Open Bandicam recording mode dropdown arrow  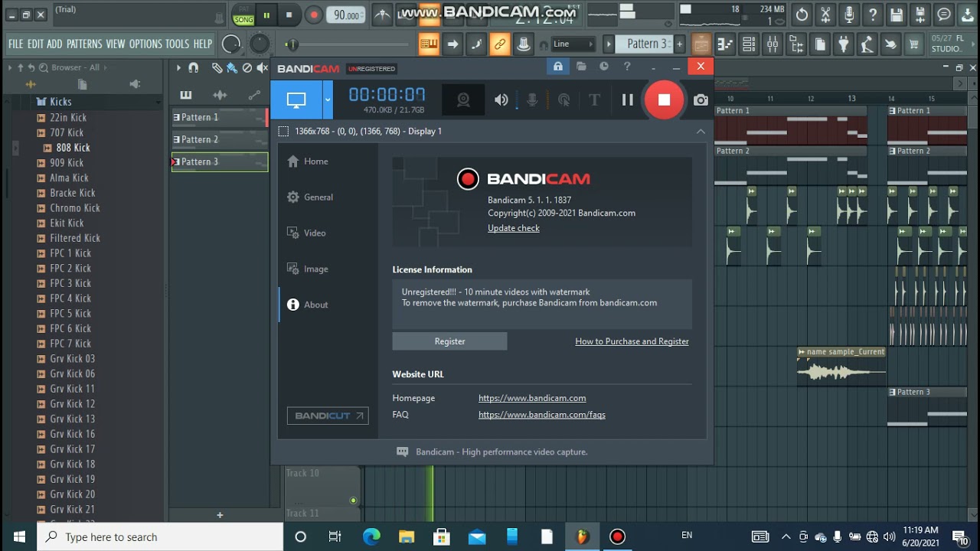point(328,99)
